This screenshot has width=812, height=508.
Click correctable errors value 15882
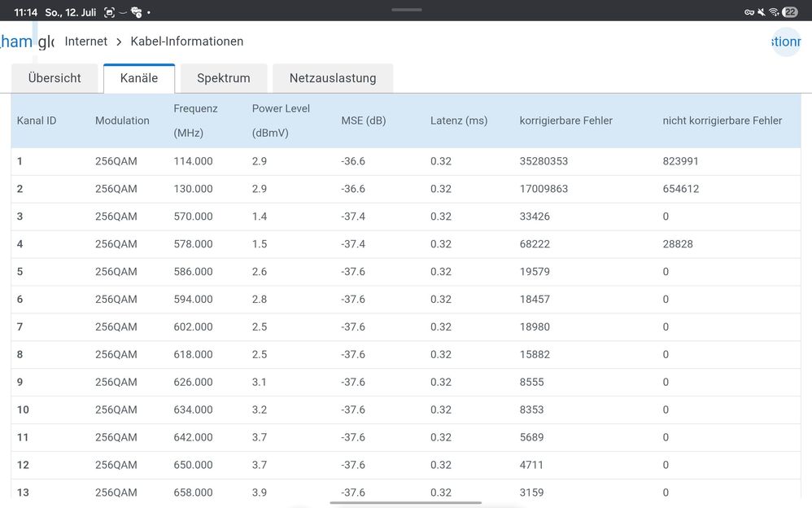pos(535,355)
